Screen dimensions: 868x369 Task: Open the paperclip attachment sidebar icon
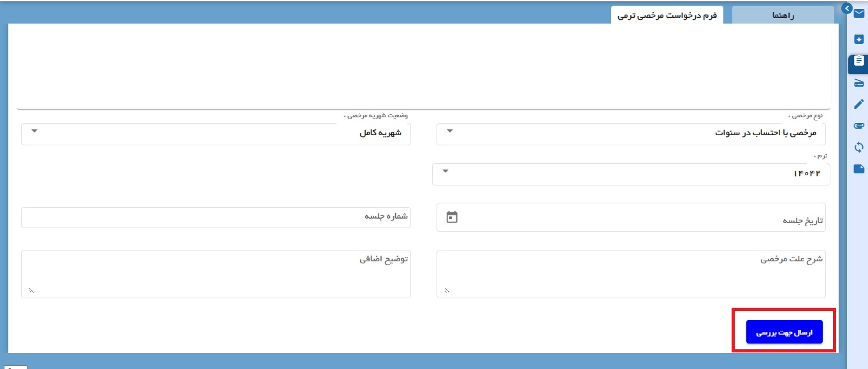859,126
